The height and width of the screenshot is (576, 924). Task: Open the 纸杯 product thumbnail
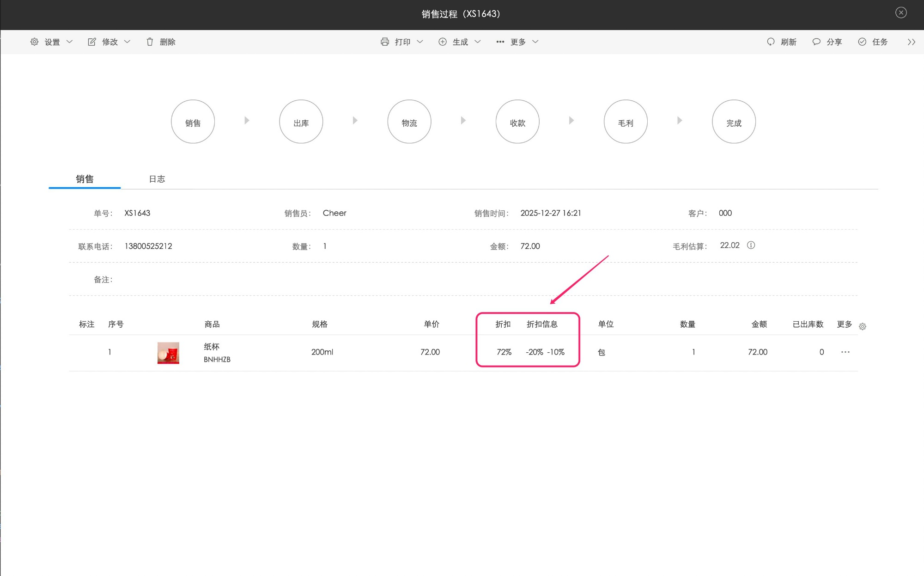168,353
